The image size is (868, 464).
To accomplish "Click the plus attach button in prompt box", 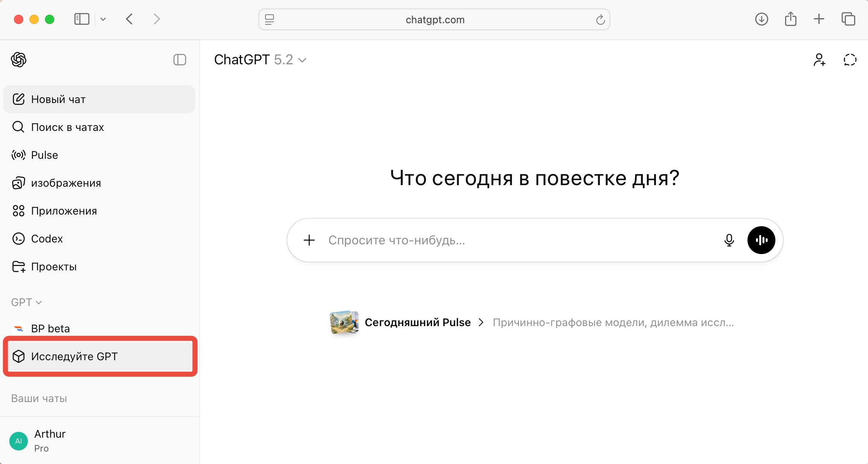I will [x=309, y=240].
